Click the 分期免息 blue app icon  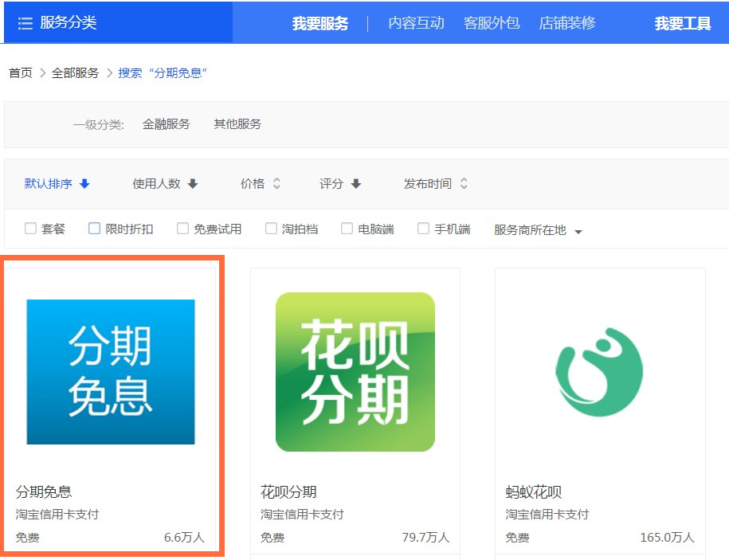pyautogui.click(x=111, y=372)
